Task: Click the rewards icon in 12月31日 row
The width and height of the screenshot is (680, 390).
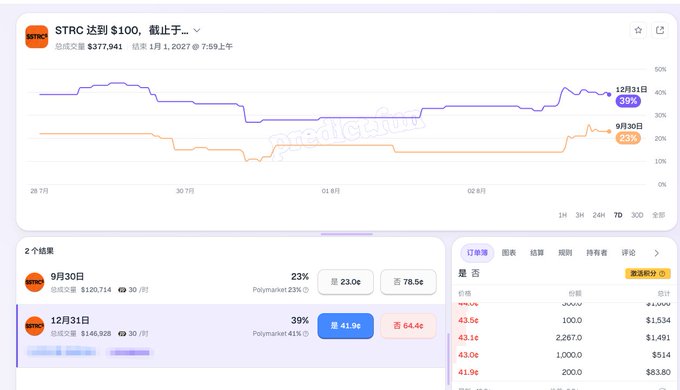Action: 122,334
